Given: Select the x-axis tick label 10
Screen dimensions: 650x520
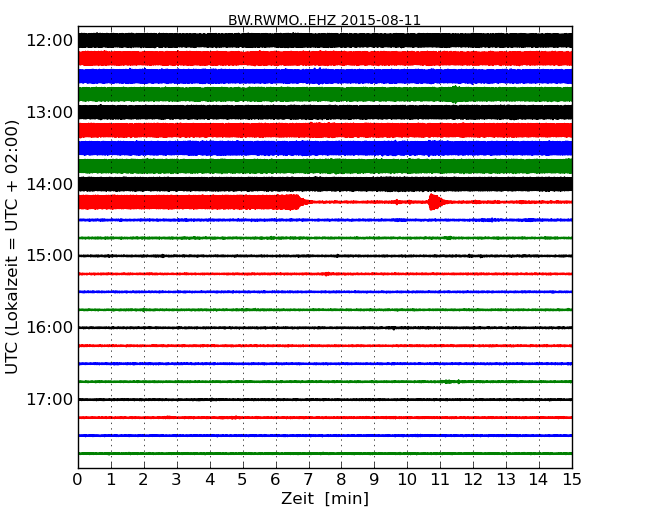Looking at the screenshot, I should pos(407,480).
